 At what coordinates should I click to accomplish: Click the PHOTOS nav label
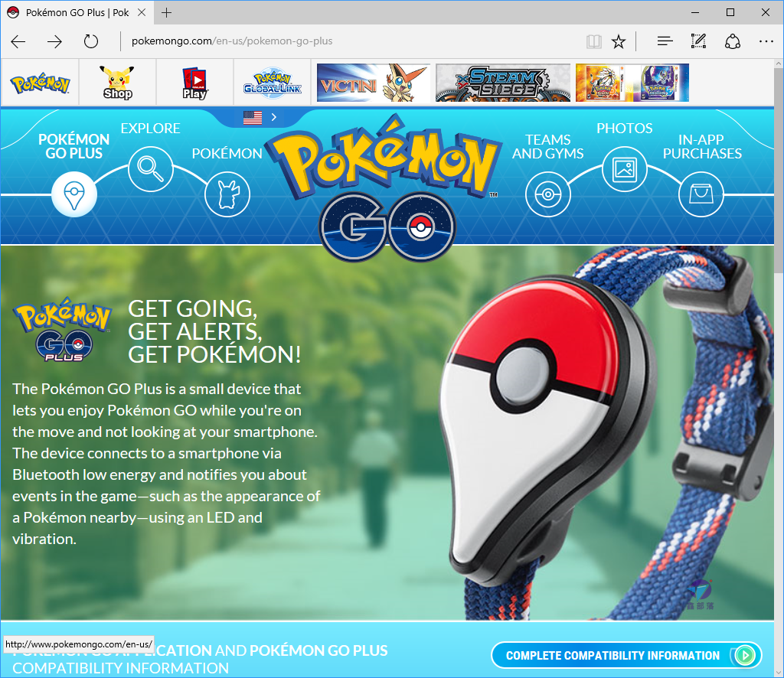point(625,129)
